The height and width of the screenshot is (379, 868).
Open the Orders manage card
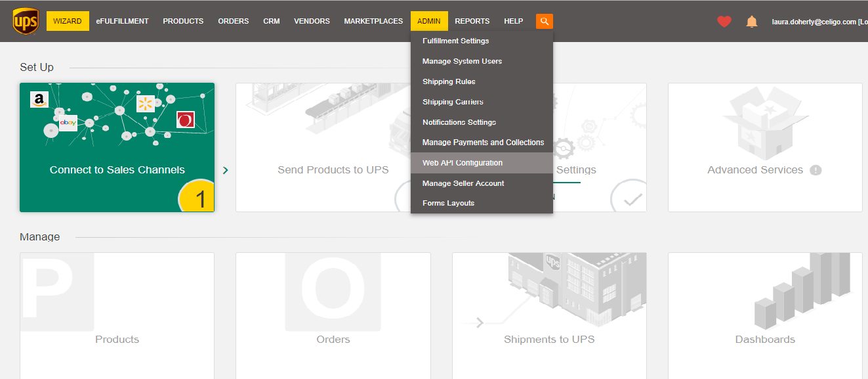pyautogui.click(x=333, y=315)
